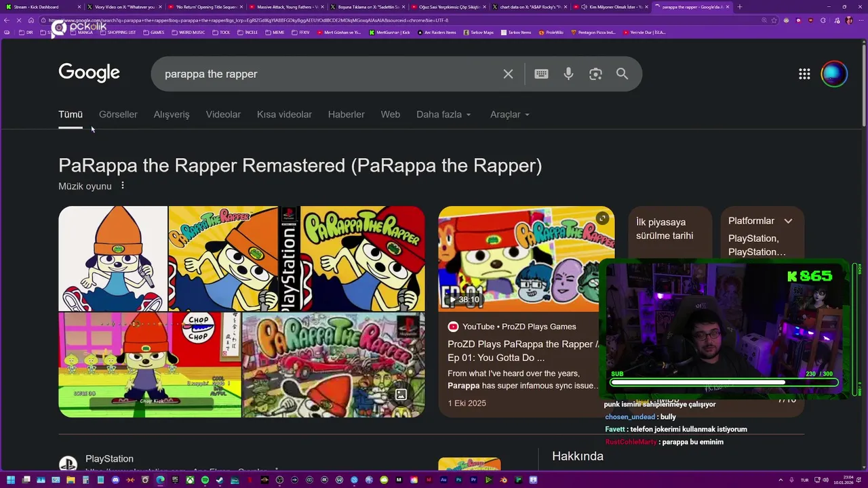Open the three-dot menu next to Müzik oyunu

pyautogui.click(x=123, y=186)
